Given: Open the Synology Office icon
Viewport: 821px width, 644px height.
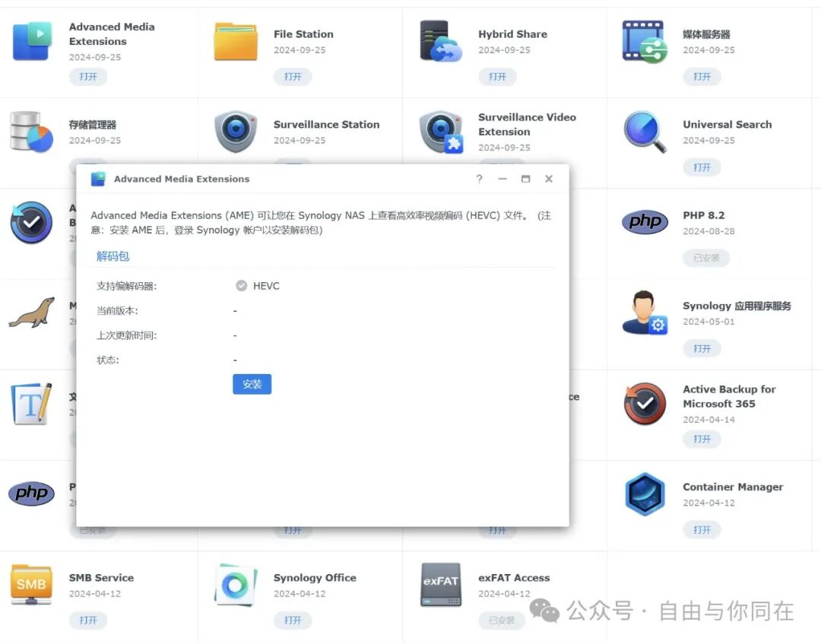Looking at the screenshot, I should pos(236,585).
